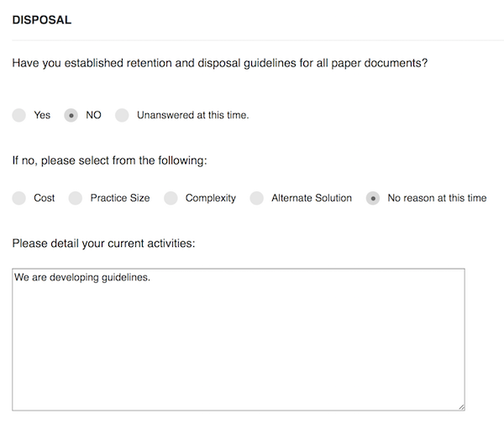Click the 'Yes' label text
This screenshot has height=424, width=504.
[42, 115]
